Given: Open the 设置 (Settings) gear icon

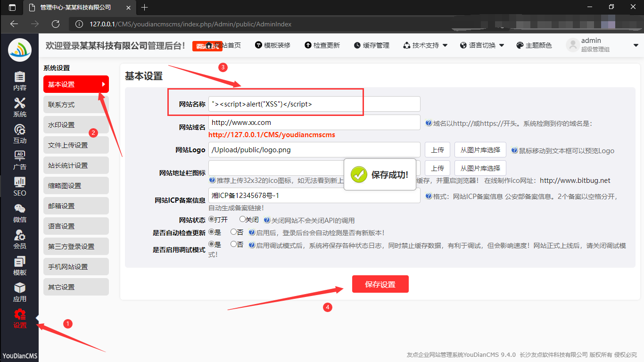Looking at the screenshot, I should (x=20, y=319).
